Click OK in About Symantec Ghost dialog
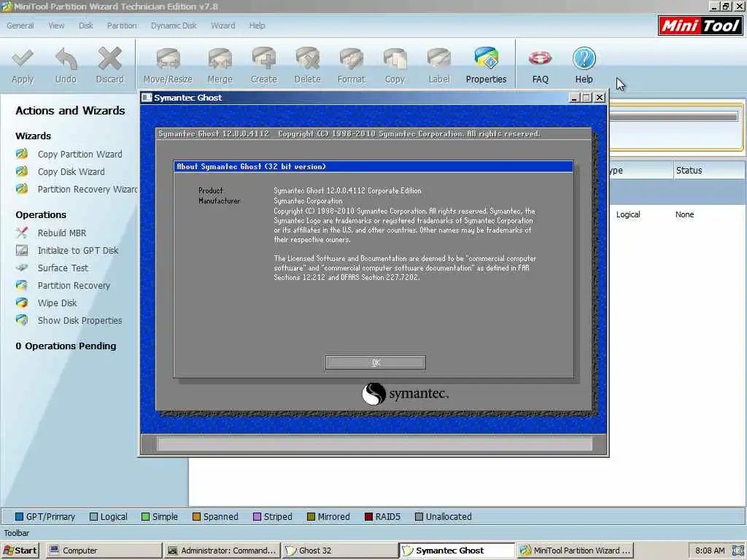 pyautogui.click(x=376, y=362)
